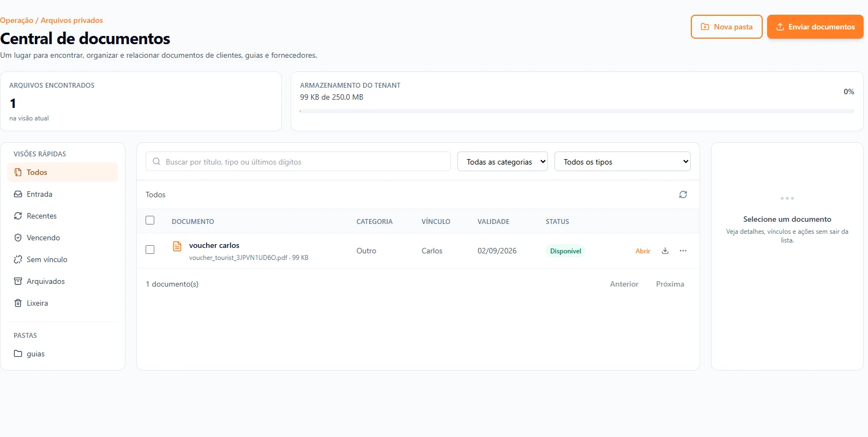Click the VALIDADE column header
Viewport: 868px width, 437px height.
coord(493,222)
